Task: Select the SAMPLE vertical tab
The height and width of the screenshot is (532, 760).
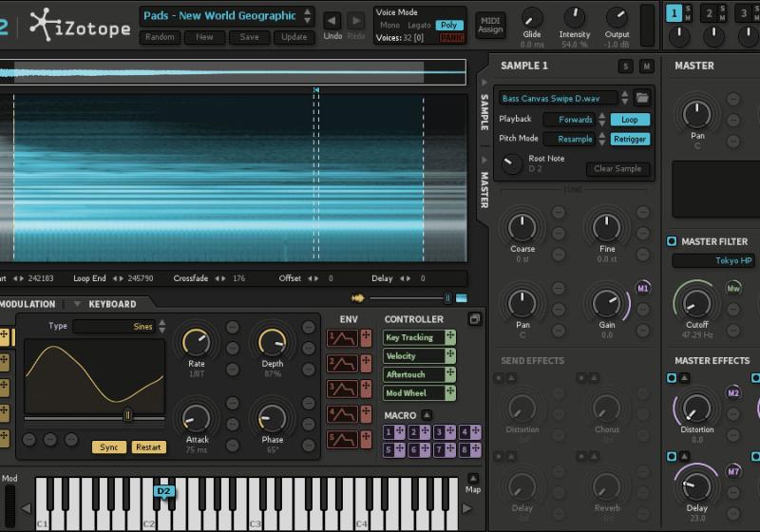Action: click(x=484, y=112)
